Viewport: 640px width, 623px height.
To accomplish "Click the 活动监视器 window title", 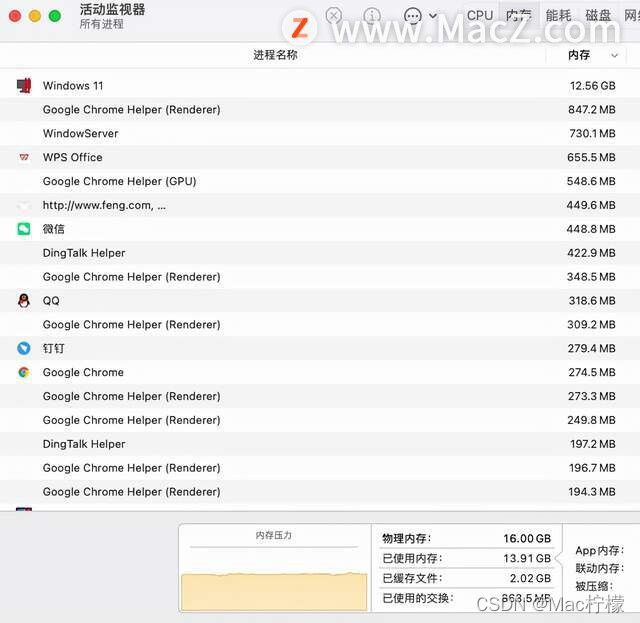I will point(112,9).
